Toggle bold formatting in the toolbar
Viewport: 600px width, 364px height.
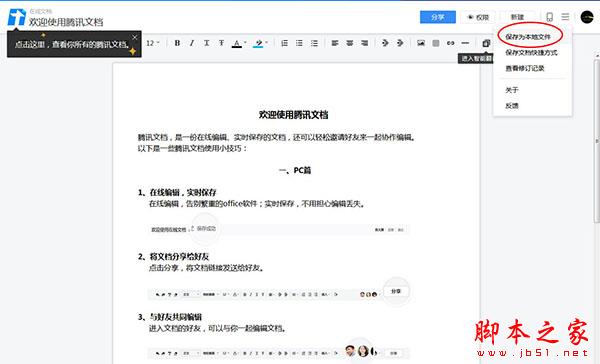177,43
